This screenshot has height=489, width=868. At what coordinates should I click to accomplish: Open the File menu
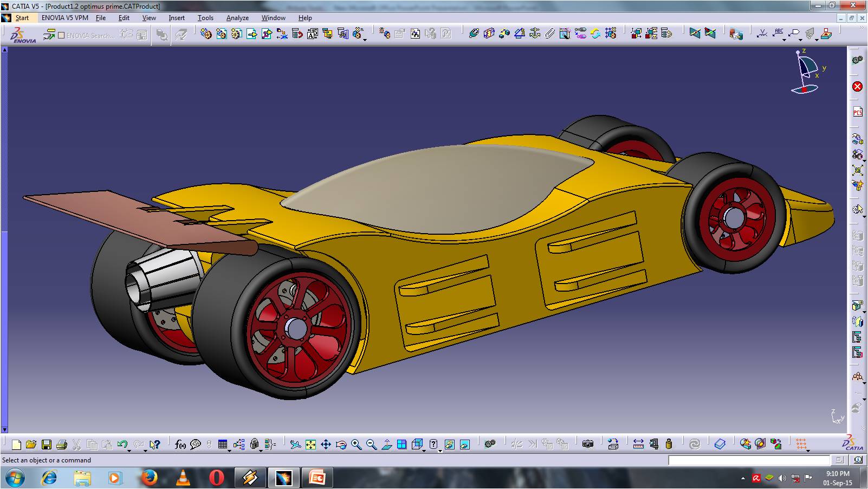pyautogui.click(x=101, y=18)
